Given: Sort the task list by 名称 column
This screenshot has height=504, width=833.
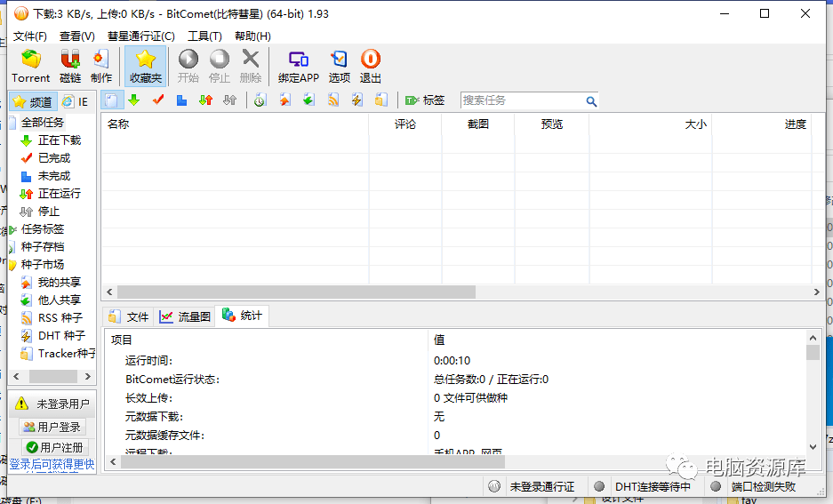Looking at the screenshot, I should tap(235, 124).
